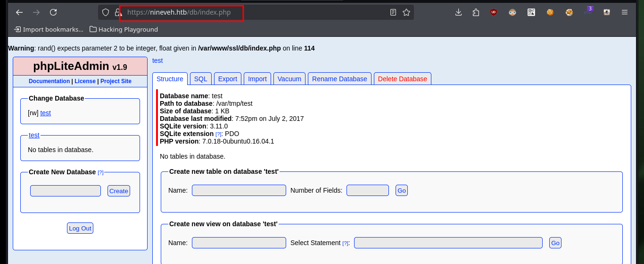This screenshot has height=264, width=644.
Task: Click the Import bookmarks toolbar item
Action: [49, 29]
